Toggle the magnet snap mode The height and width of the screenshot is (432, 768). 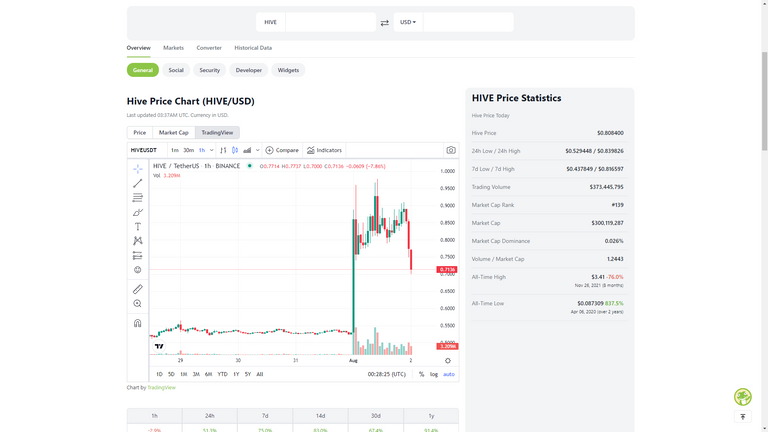[x=138, y=323]
